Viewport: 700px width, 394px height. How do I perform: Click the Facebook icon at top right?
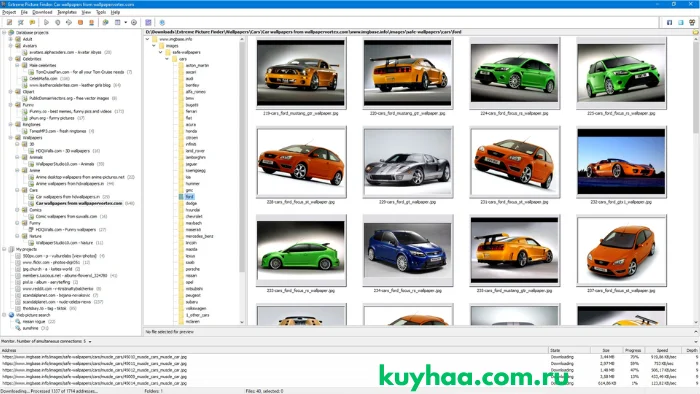[669, 22]
